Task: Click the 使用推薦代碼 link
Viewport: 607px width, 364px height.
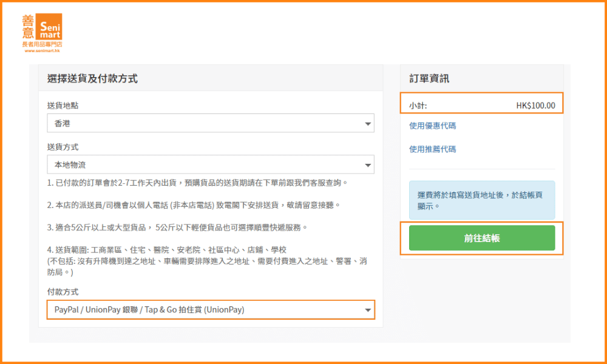Action: 432,149
